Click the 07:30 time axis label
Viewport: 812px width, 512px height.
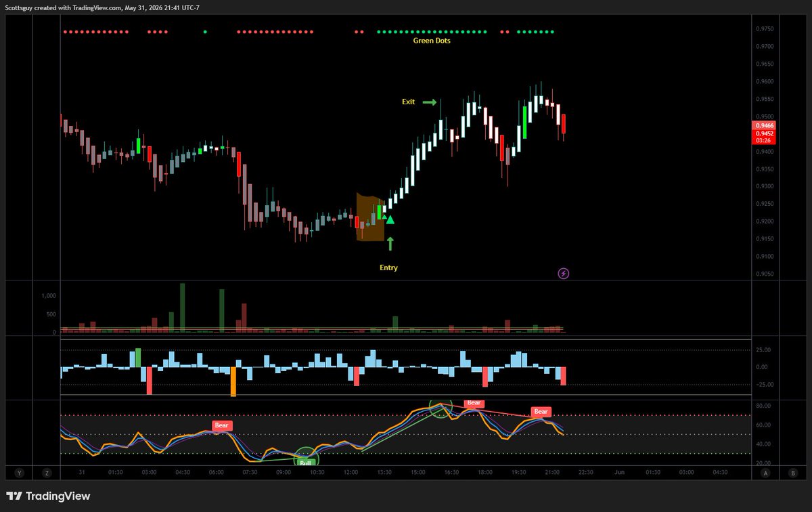(x=250, y=473)
